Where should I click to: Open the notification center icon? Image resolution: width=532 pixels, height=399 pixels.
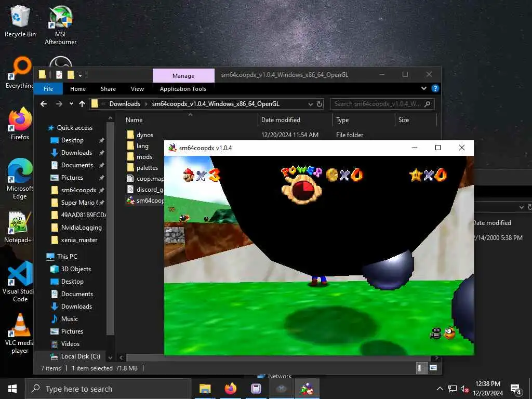(x=516, y=389)
